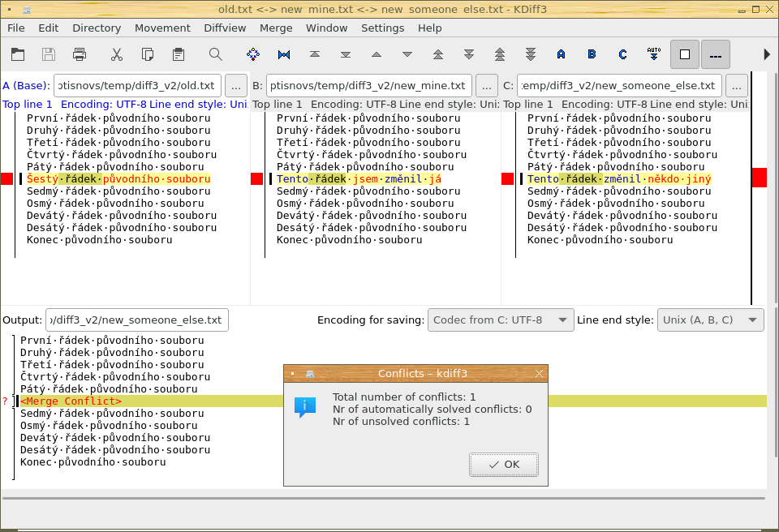Toggle the show line numbers button
The height and width of the screenshot is (532, 779).
tap(716, 54)
